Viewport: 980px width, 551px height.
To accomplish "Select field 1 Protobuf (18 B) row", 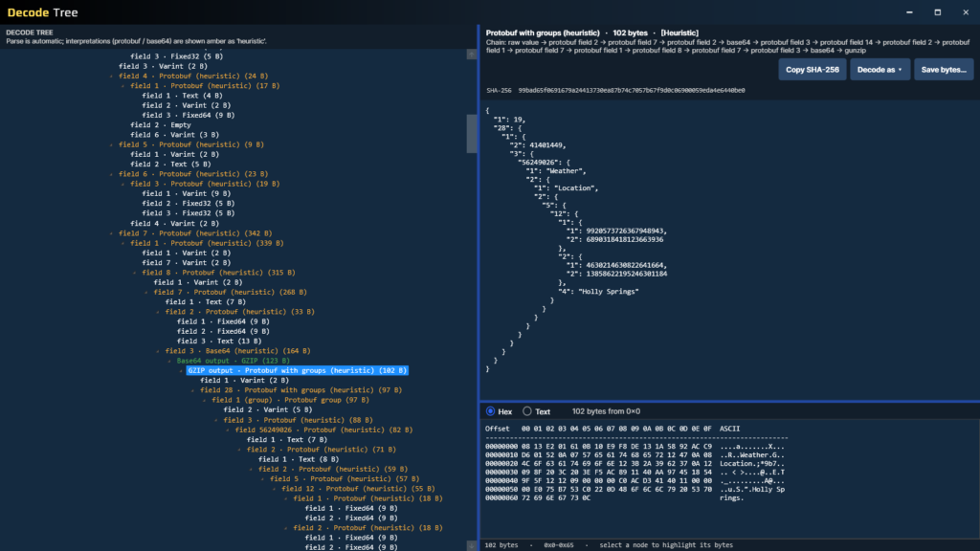I will click(367, 498).
